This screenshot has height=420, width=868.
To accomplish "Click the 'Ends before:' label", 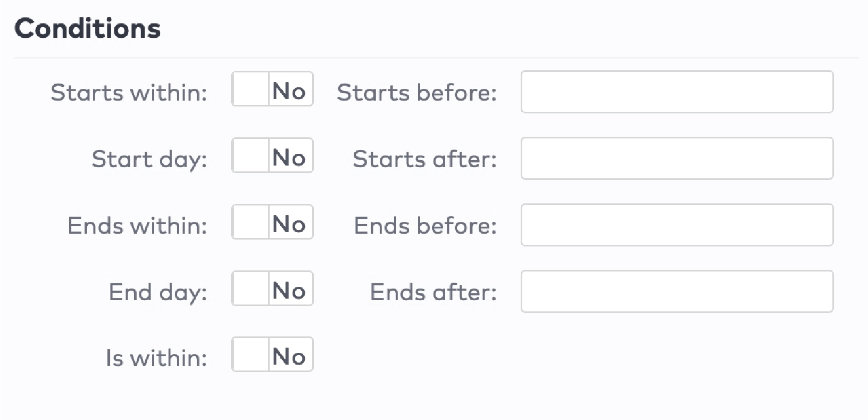I will [425, 226].
